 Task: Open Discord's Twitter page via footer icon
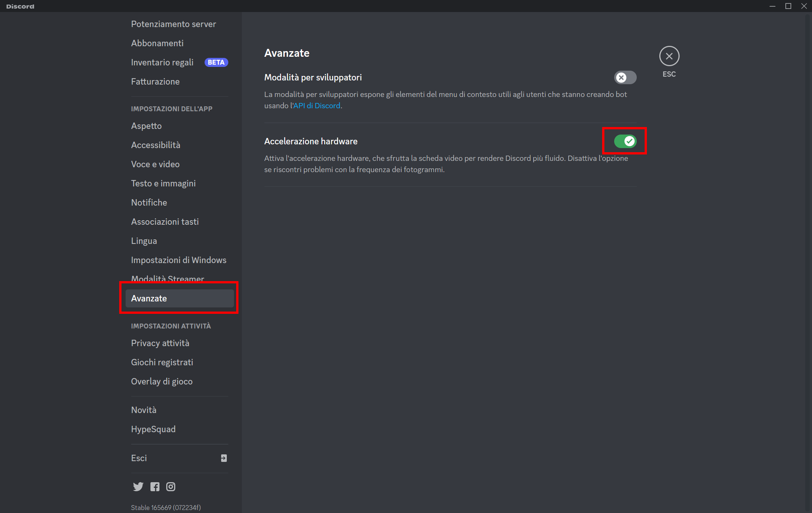(138, 486)
